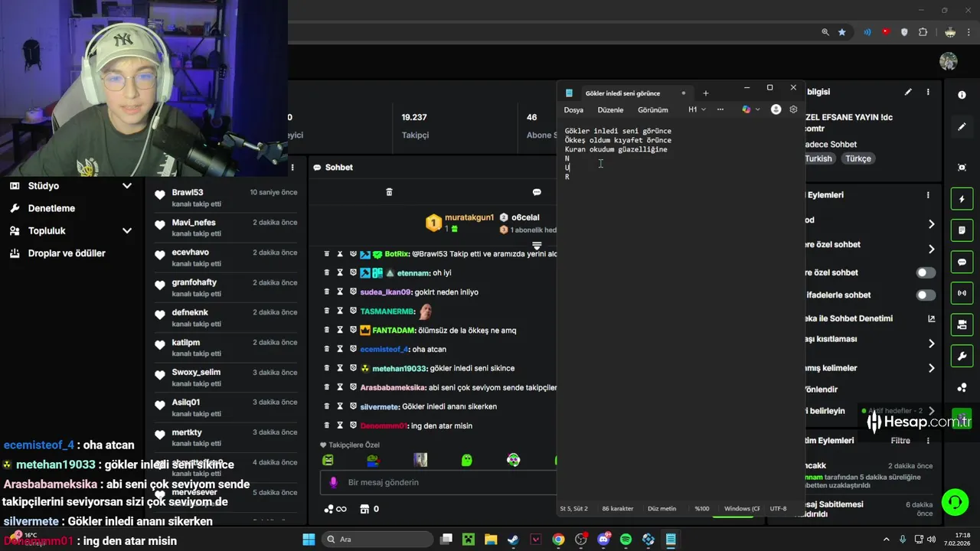Open H1 heading dropdown in Notepad

point(697,109)
